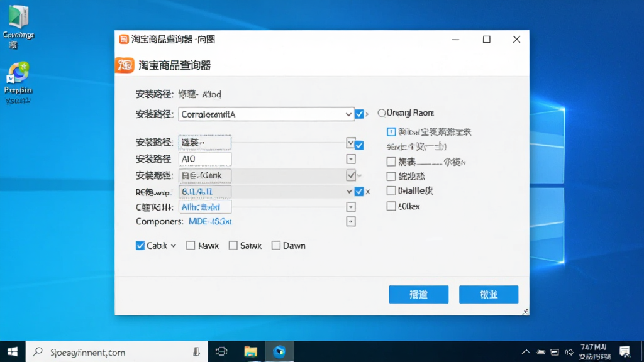Click the network icon in system tray

(x=555, y=352)
